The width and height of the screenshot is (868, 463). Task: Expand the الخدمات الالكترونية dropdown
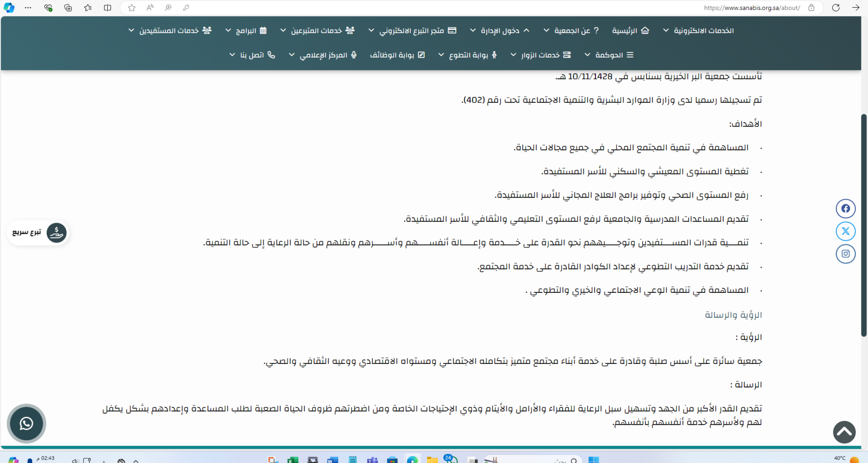tap(698, 30)
